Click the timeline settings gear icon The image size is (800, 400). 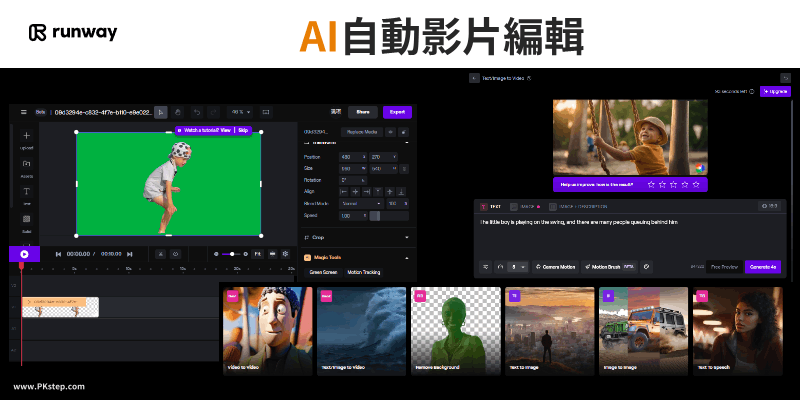286,254
